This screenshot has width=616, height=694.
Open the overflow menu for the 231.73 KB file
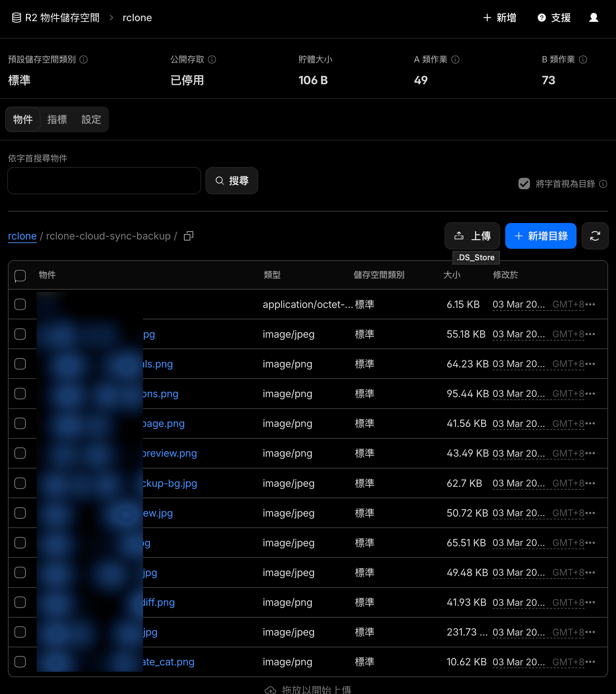tap(591, 632)
